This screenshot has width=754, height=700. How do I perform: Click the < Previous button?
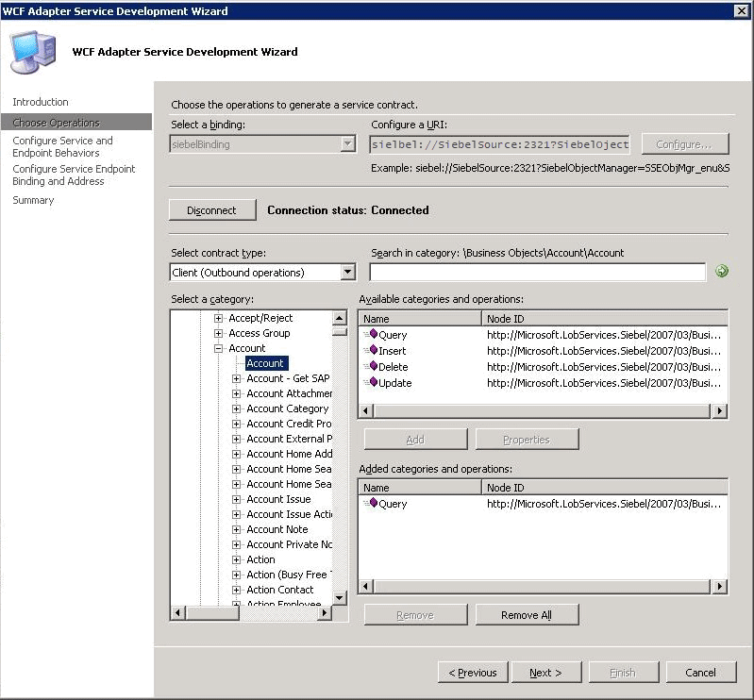pos(473,672)
